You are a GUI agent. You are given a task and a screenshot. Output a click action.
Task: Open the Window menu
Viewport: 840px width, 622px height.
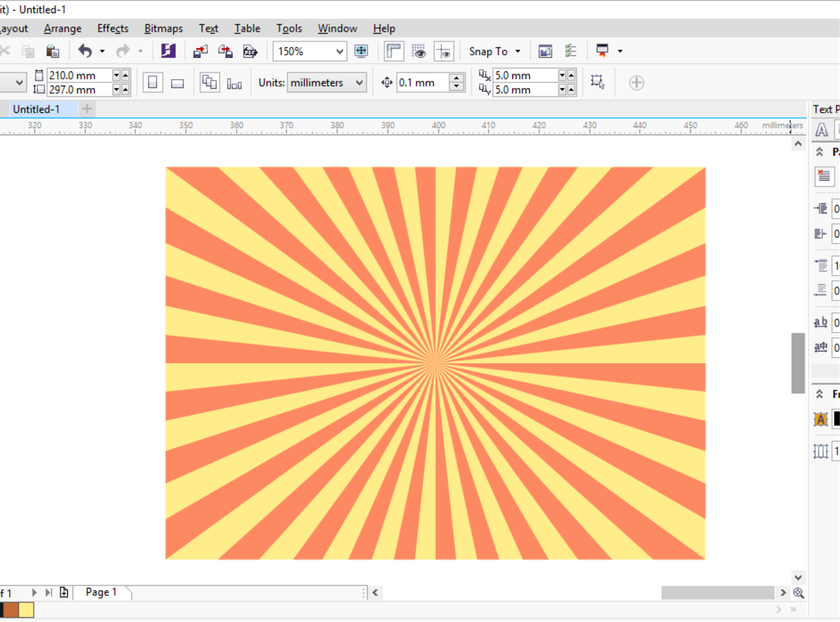(338, 28)
